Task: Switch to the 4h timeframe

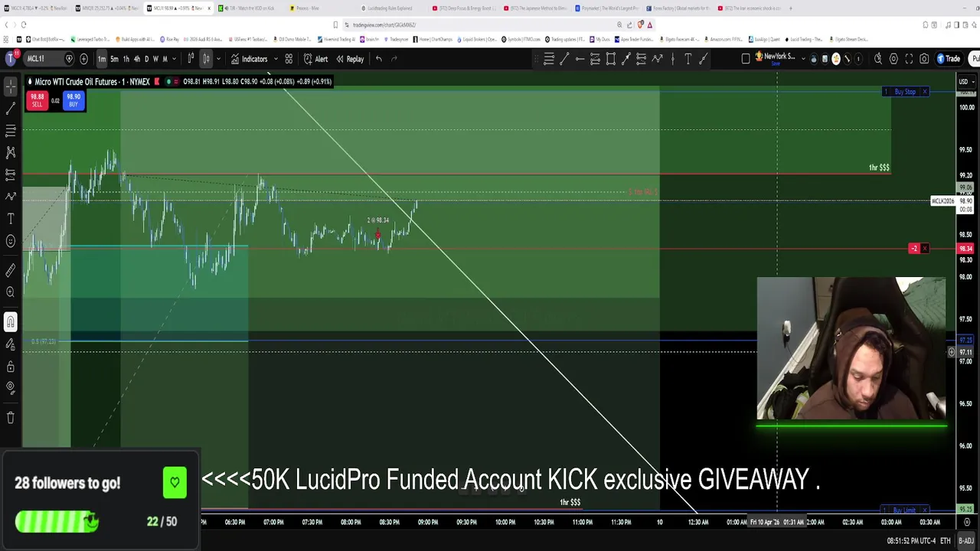Action: pos(137,59)
